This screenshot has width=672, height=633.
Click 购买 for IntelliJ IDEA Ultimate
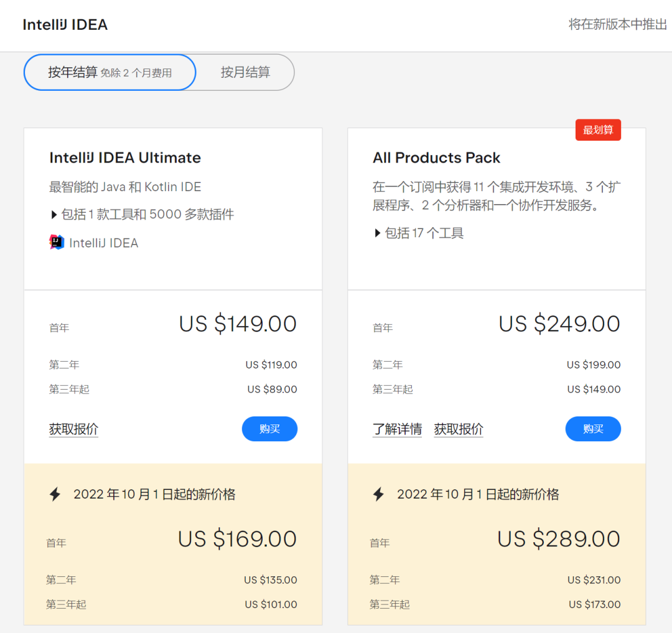click(x=269, y=429)
